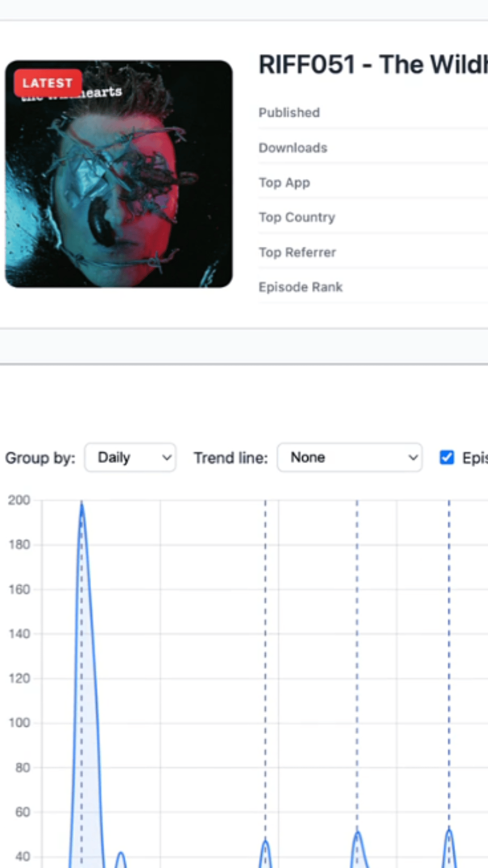Image resolution: width=488 pixels, height=868 pixels.
Task: Click the RIFF051 episode title
Action: click(x=373, y=65)
